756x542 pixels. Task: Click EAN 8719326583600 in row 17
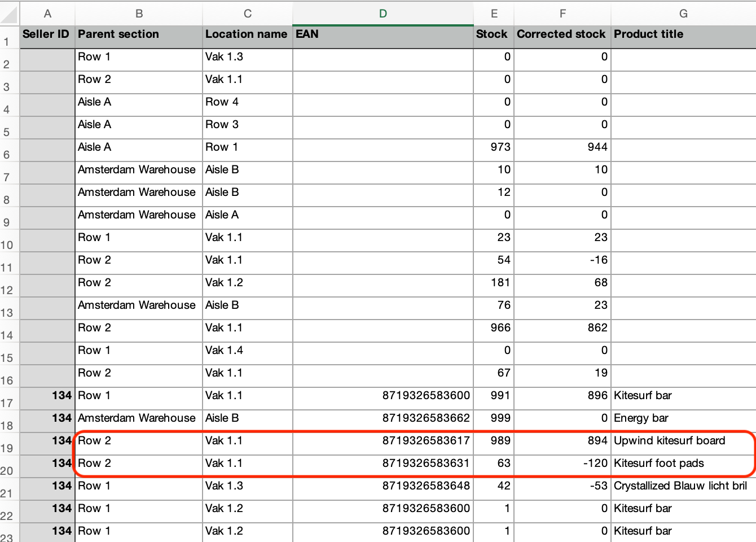(x=383, y=399)
